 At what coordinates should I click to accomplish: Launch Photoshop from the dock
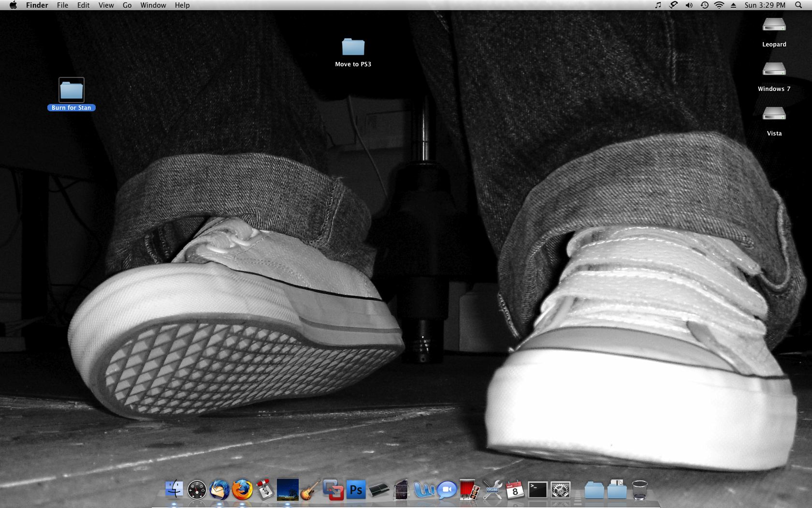tap(356, 490)
